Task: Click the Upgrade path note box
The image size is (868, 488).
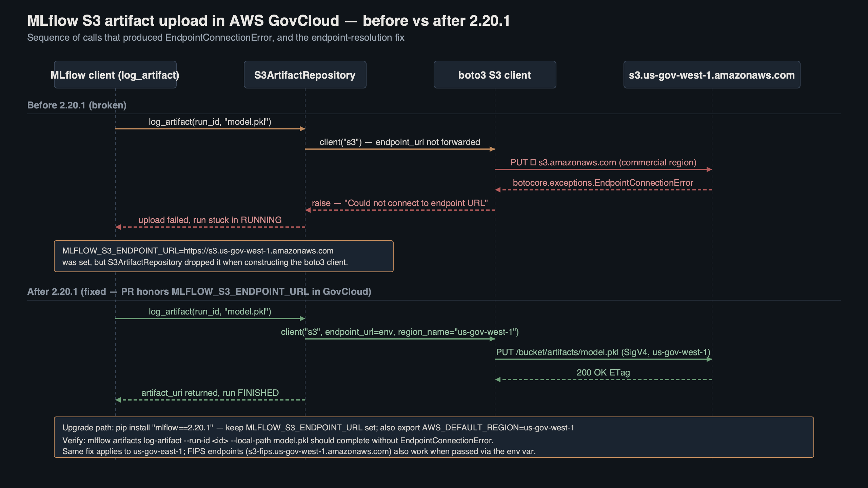Action: 434,439
